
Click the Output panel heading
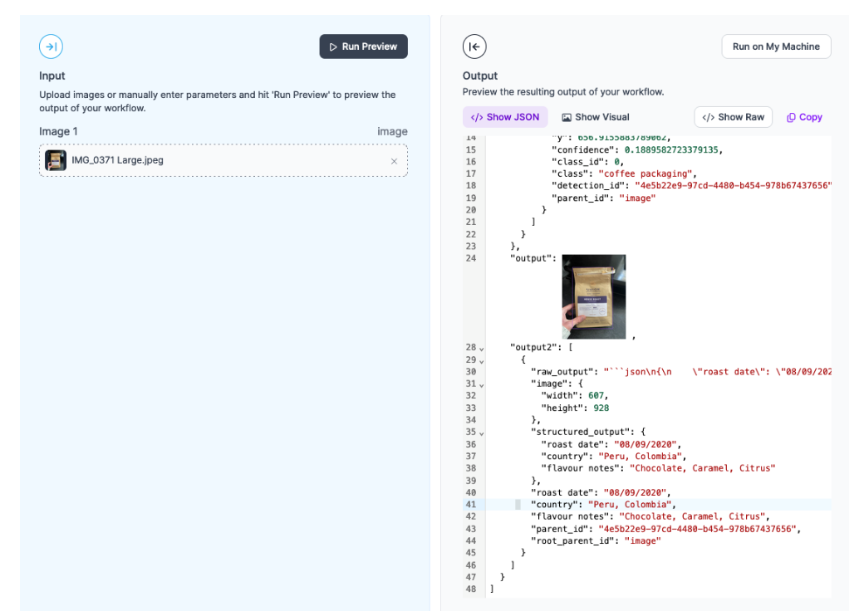480,76
